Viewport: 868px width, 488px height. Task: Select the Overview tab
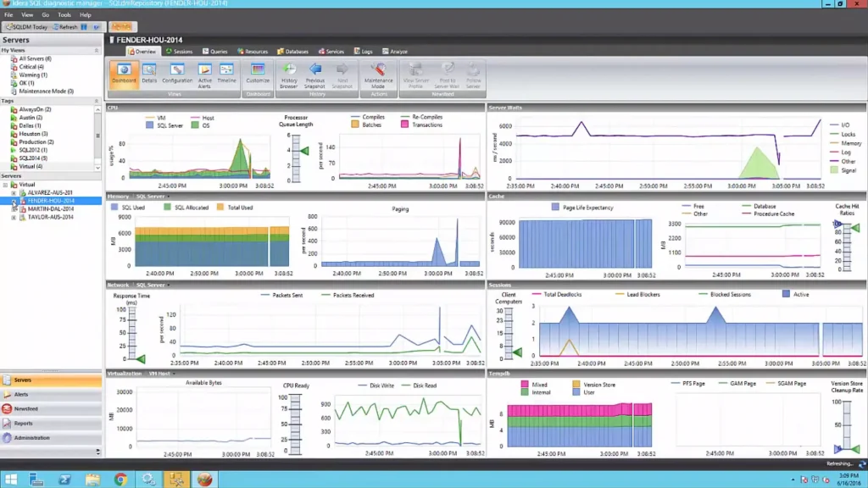pos(142,52)
